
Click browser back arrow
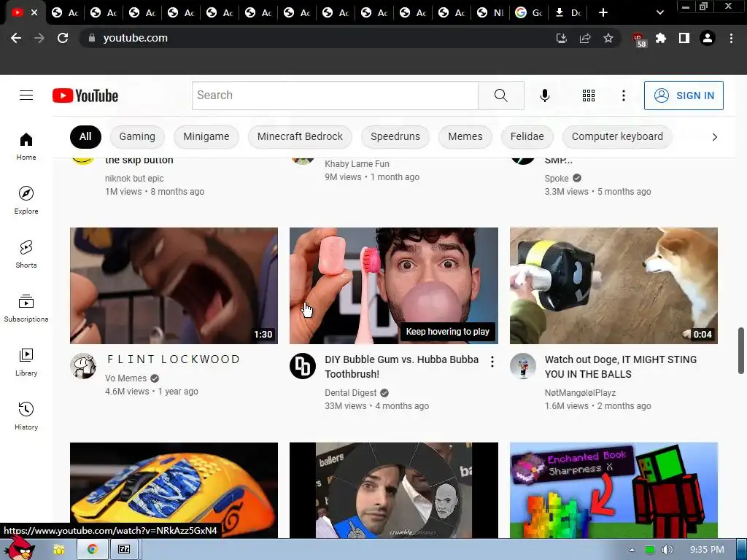tap(16, 38)
